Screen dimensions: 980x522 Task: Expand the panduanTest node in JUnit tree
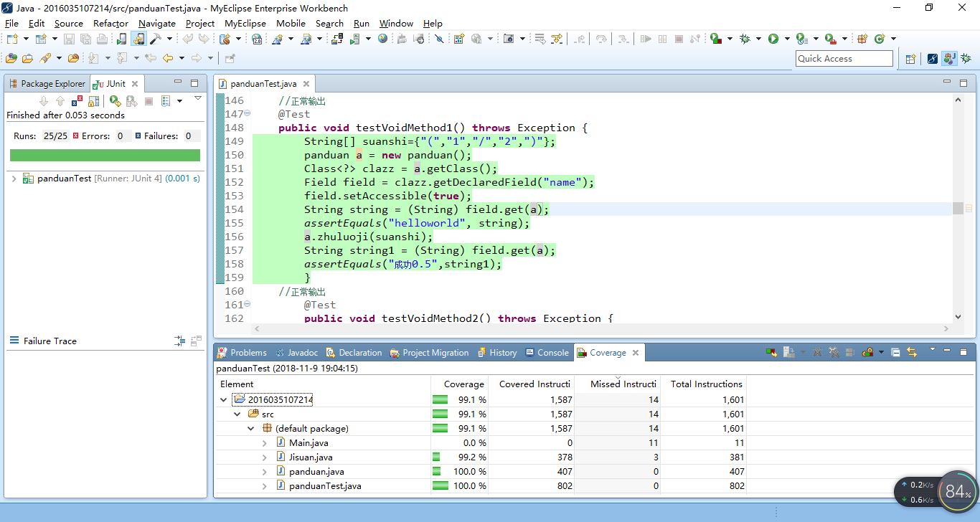[x=14, y=179]
